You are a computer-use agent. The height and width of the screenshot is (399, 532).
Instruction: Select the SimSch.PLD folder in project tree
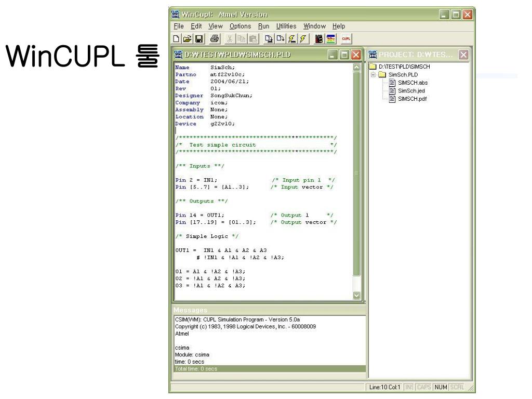pyautogui.click(x=403, y=75)
